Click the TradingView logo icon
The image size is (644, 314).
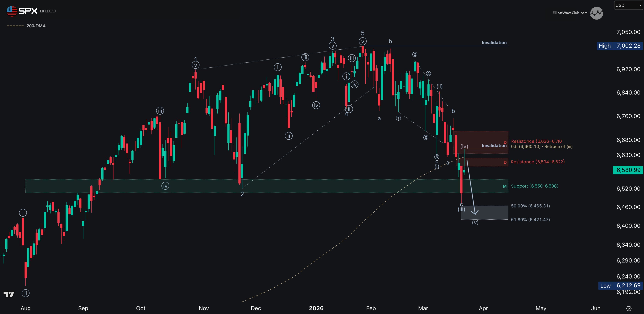point(9,294)
